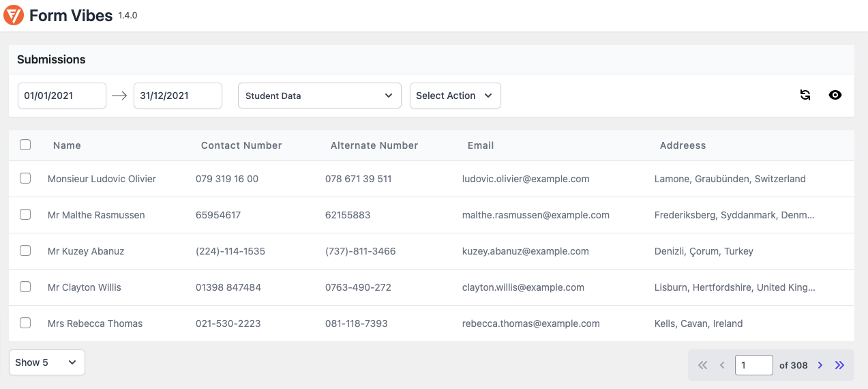The height and width of the screenshot is (389, 868).
Task: Toggle column visibility with the eye icon
Action: point(835,96)
